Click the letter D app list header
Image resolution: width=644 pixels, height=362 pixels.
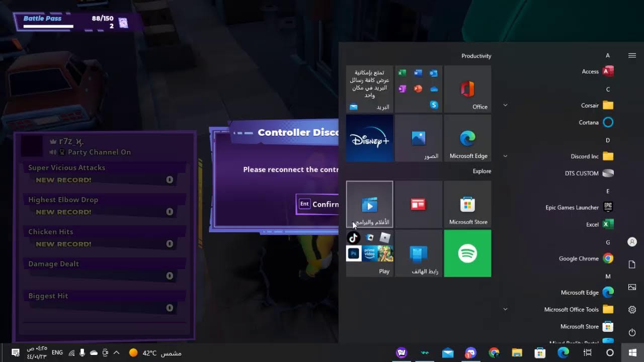click(608, 140)
